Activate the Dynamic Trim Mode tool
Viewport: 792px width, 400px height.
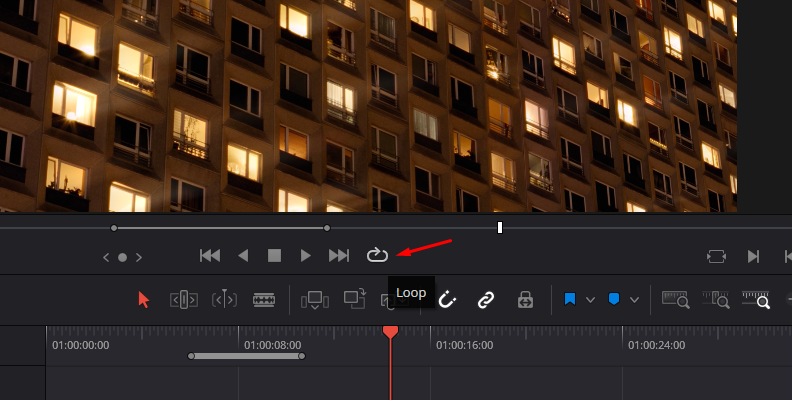point(224,299)
